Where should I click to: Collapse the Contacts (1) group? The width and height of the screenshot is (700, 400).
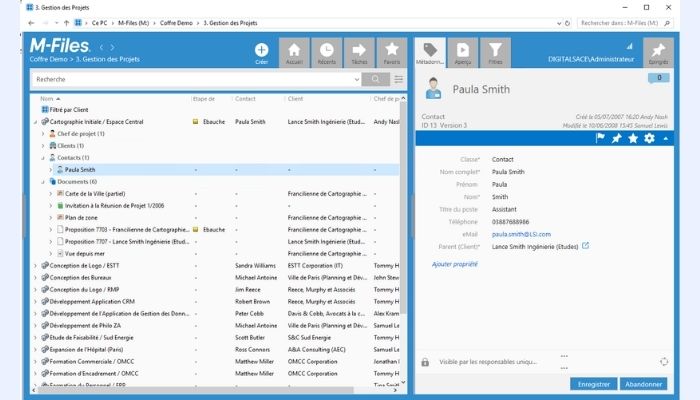click(x=43, y=158)
